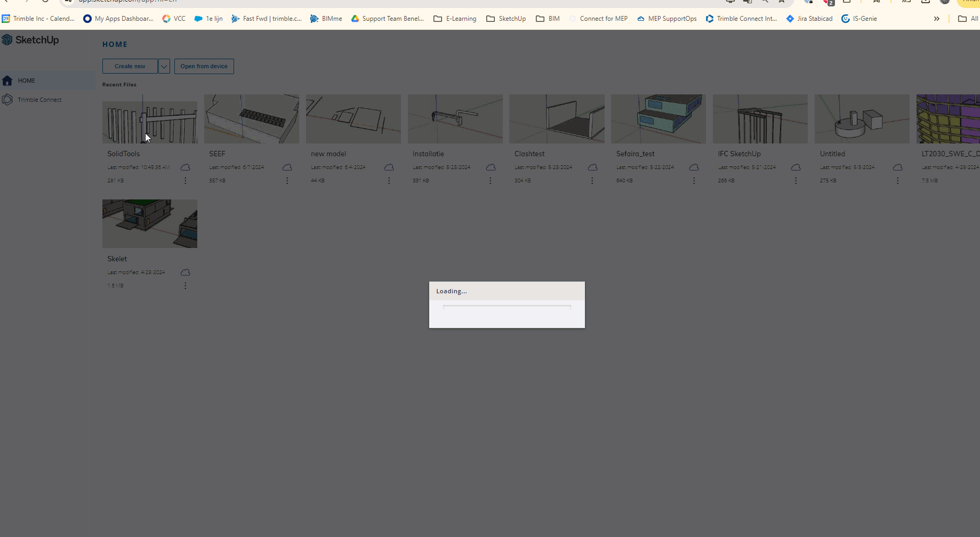Open more options for Untitled file
Viewport: 980px width, 537px height.
pos(898,181)
